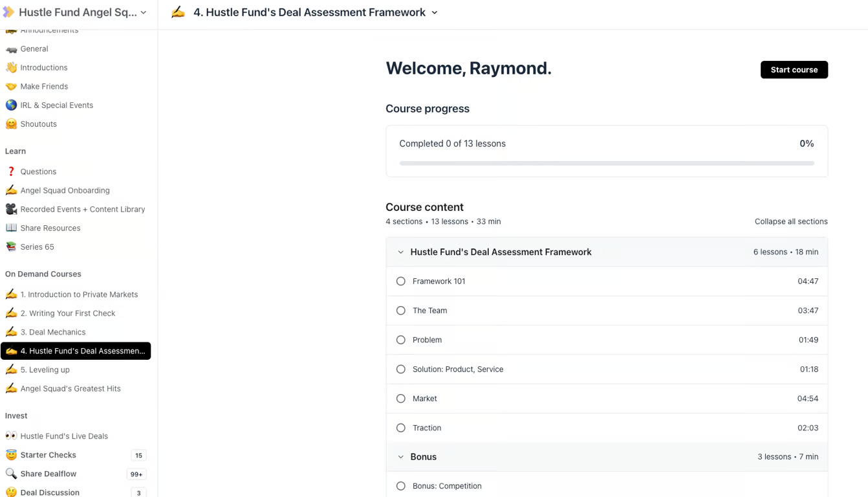Click the Hustle Fund logo icon
The image size is (868, 497).
pyautogui.click(x=8, y=12)
